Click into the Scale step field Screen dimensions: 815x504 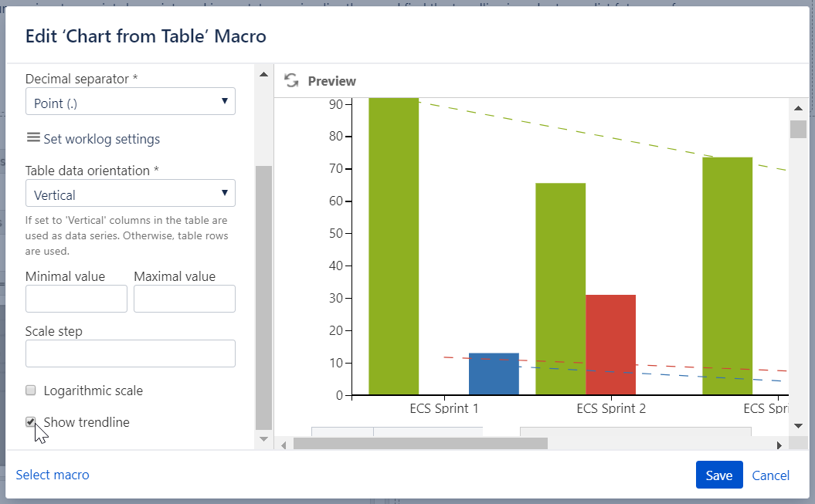coord(130,353)
